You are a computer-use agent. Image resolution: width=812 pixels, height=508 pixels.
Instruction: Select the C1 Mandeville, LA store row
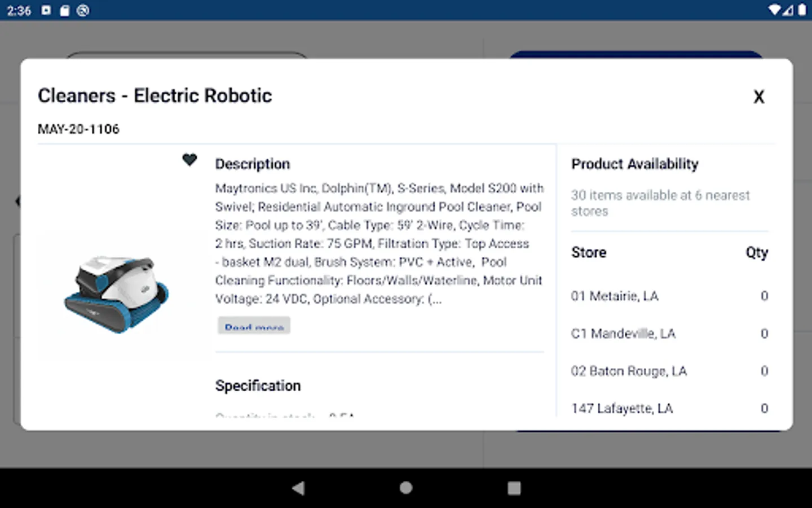pyautogui.click(x=669, y=334)
